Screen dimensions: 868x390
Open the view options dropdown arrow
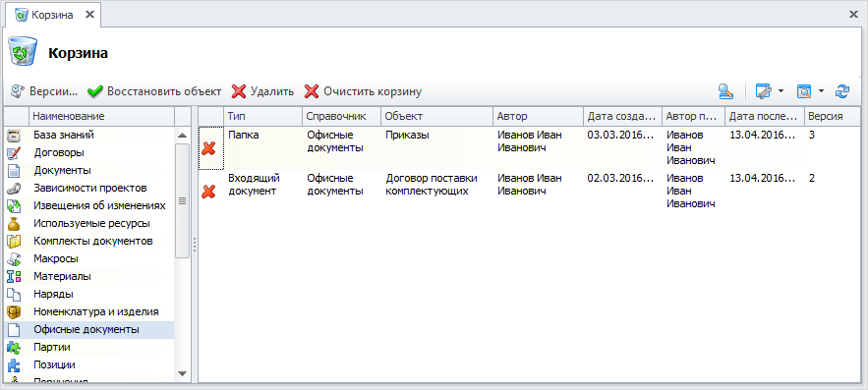[822, 91]
